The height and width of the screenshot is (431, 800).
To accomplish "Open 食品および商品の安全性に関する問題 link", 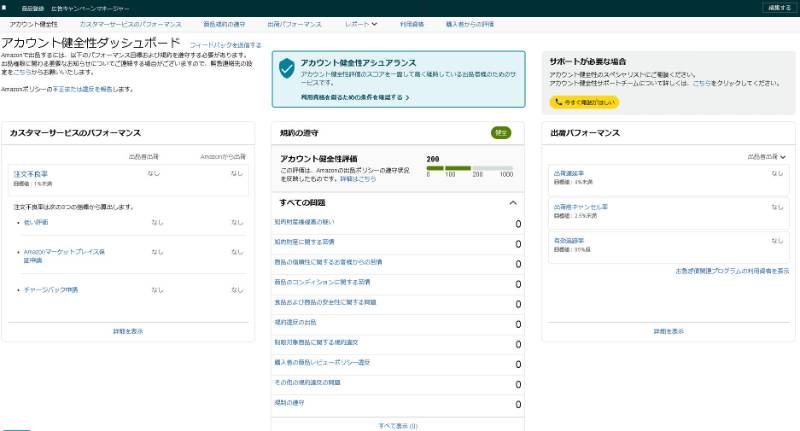I will click(325, 302).
